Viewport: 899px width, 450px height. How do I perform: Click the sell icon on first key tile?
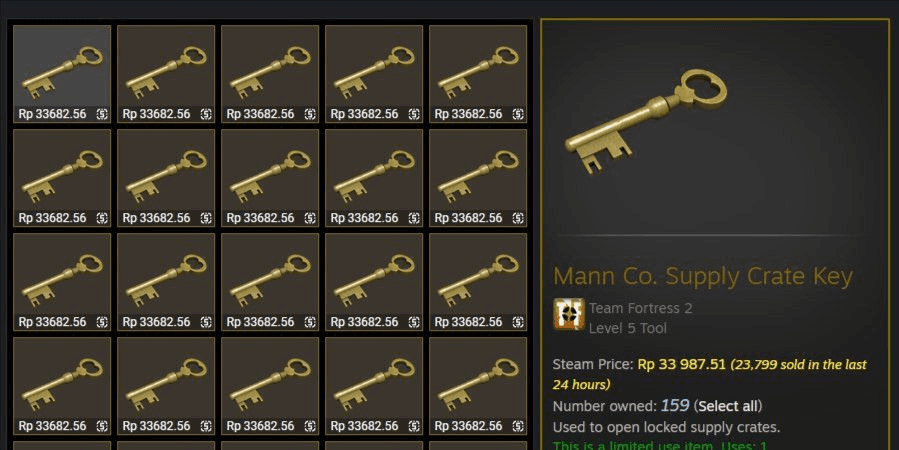pos(102,114)
